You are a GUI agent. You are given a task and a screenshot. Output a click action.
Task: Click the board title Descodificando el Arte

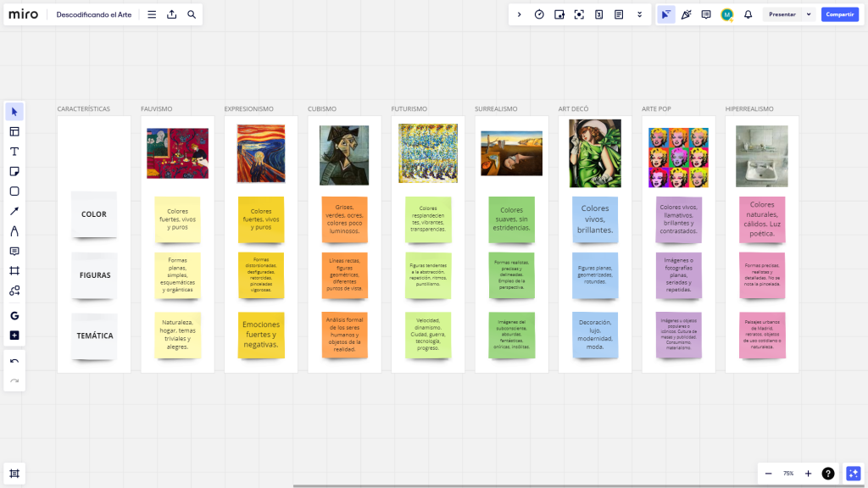(94, 14)
